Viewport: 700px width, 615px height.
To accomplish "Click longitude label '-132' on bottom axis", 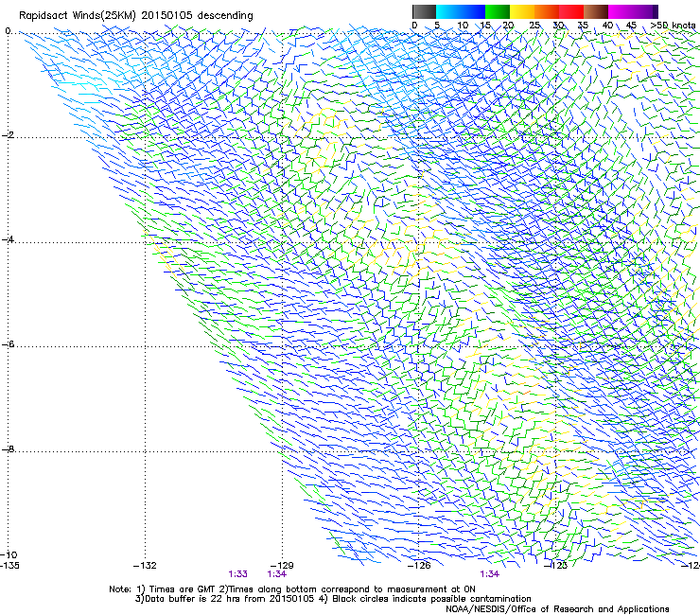I will (x=145, y=566).
